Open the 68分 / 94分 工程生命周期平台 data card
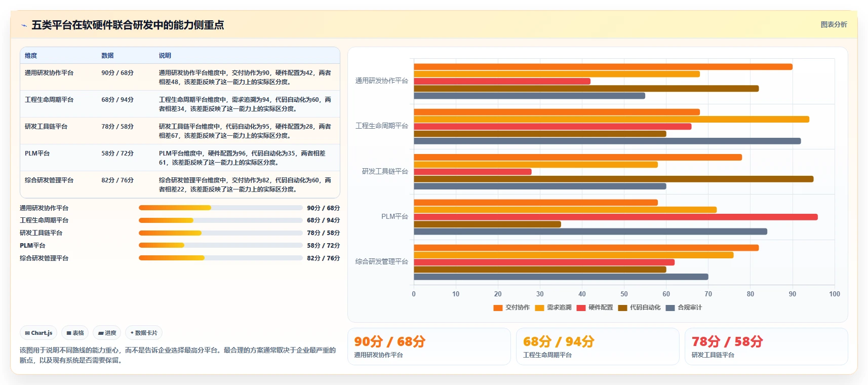The width and height of the screenshot is (868, 385). click(598, 346)
